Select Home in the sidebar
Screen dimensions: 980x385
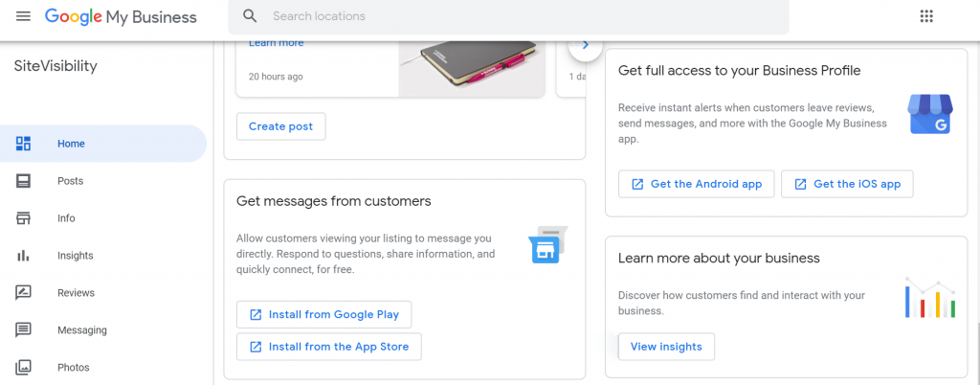click(x=71, y=144)
